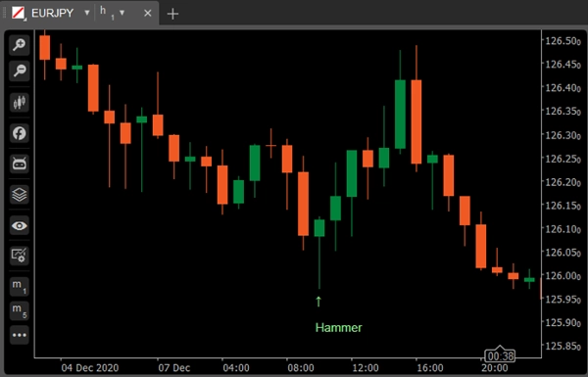Close the EURJPY chart tab
Viewport: 588px width, 377px height.
coord(148,14)
